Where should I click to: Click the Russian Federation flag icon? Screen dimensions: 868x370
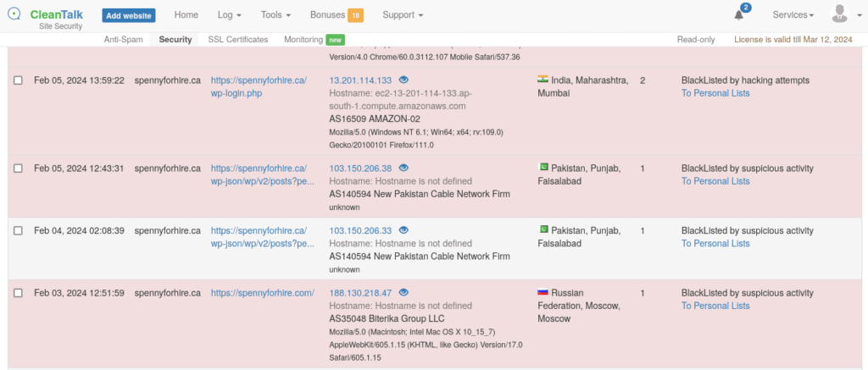542,292
